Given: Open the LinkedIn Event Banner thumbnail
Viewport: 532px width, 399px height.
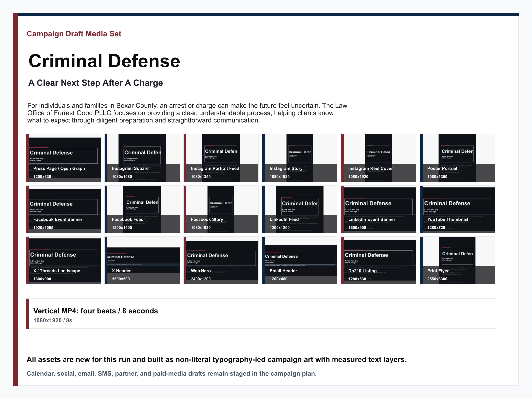Looking at the screenshot, I should 379,209.
